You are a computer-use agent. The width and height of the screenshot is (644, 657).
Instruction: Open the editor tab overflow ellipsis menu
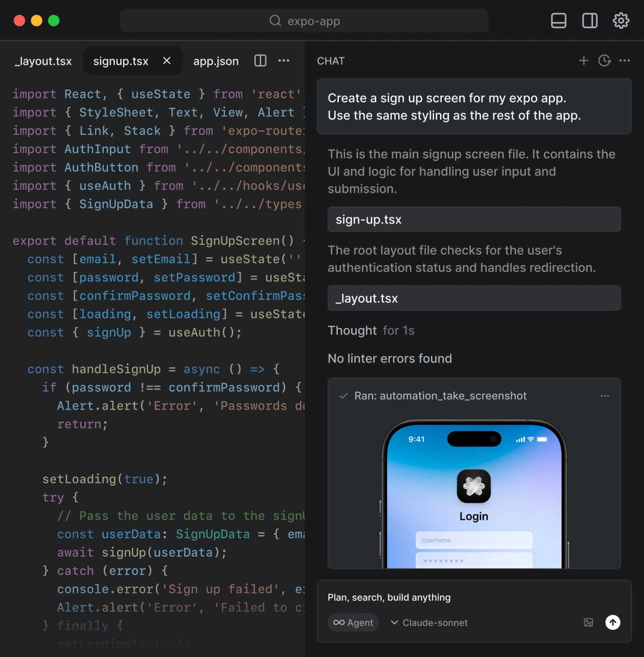point(284,60)
